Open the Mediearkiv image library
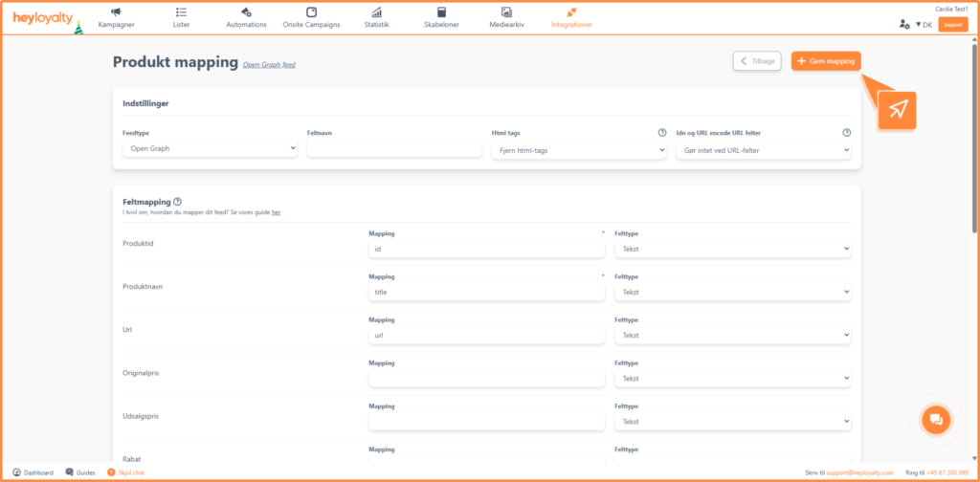The image size is (980, 482). pos(507,17)
